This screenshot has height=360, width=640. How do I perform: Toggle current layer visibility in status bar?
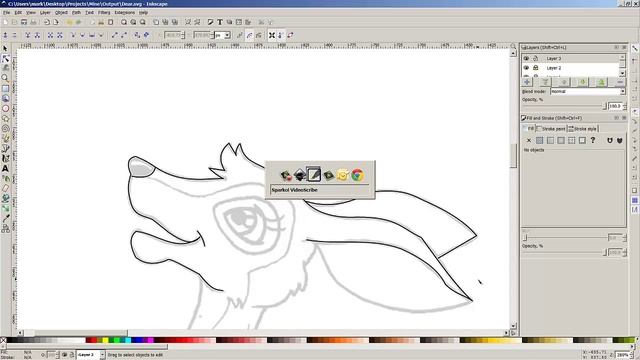[x=64, y=355]
